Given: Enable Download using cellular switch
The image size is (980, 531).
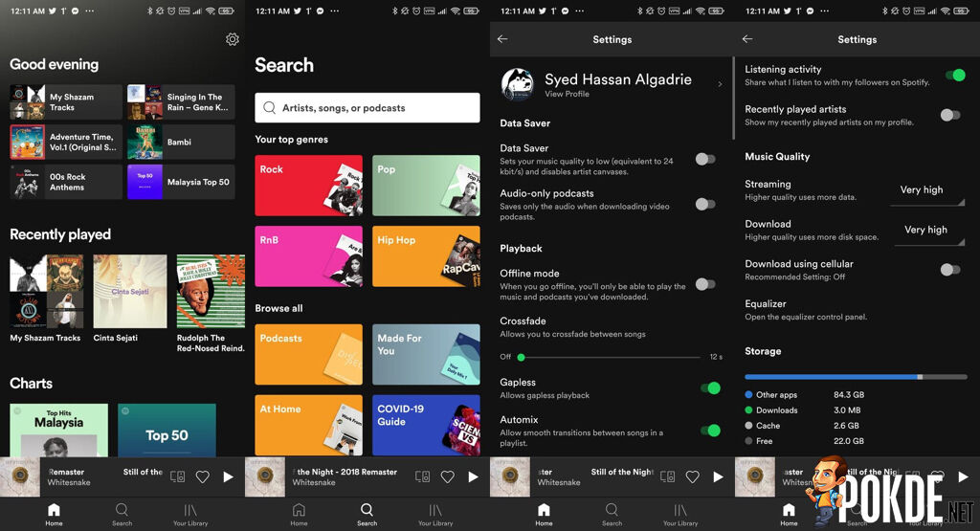Looking at the screenshot, I should (950, 269).
